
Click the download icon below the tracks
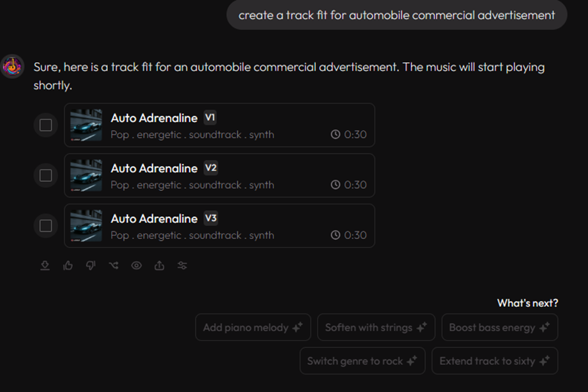click(45, 266)
